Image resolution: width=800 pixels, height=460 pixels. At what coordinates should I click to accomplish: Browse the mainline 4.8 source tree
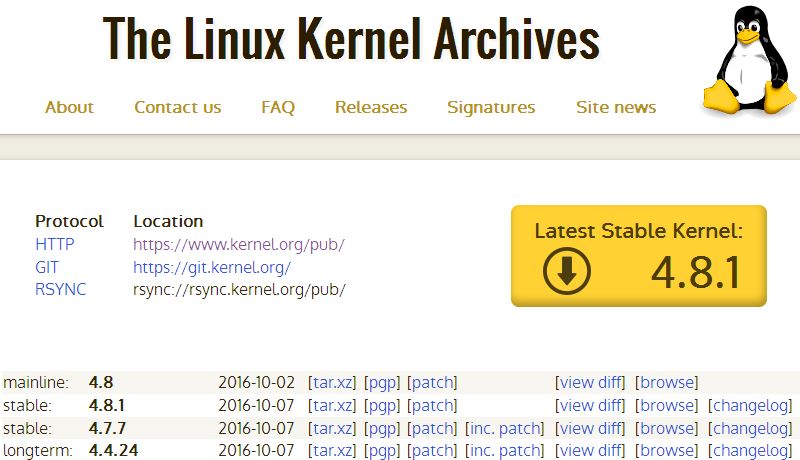coord(667,382)
